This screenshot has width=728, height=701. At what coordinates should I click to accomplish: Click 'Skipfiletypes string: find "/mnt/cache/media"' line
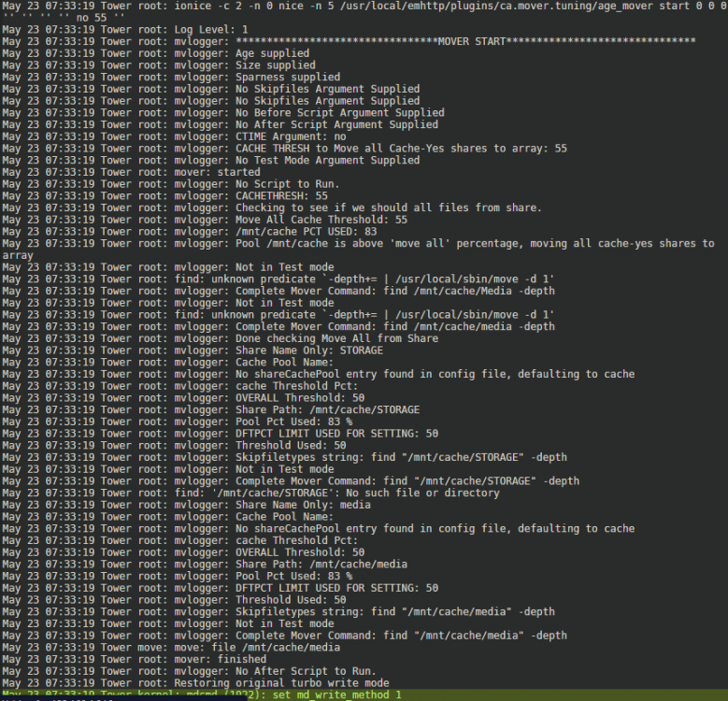coord(278,612)
